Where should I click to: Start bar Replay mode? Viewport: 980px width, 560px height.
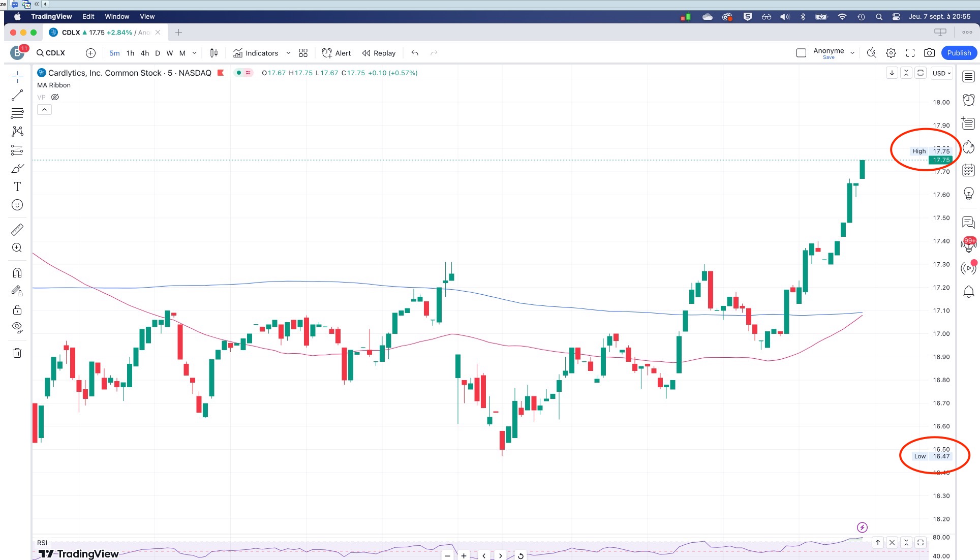click(379, 53)
